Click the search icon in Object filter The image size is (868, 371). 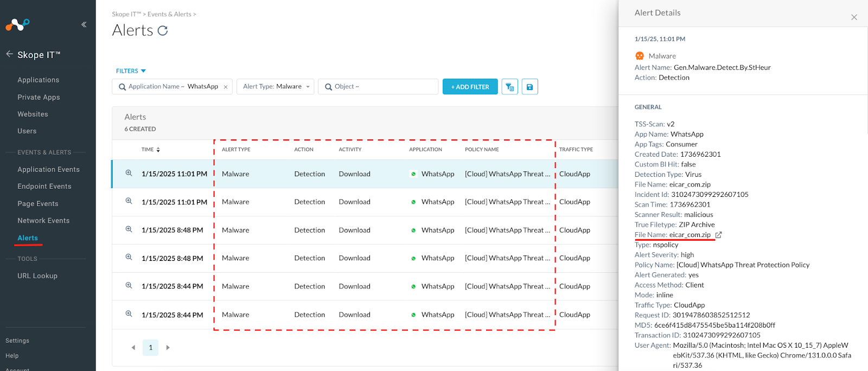[328, 87]
